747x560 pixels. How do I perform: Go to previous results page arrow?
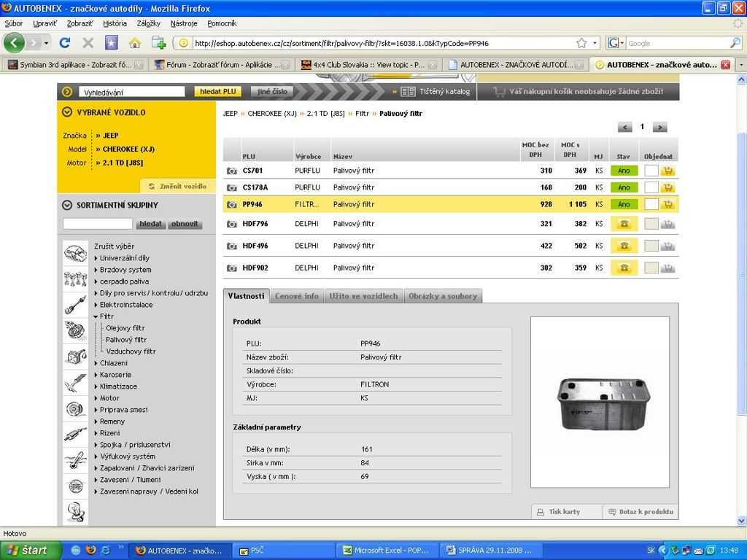(x=624, y=127)
